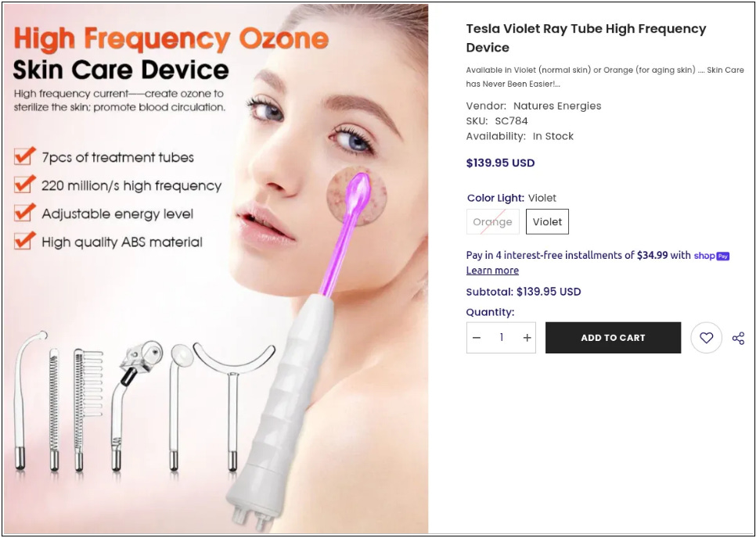Open the Learn more installments link
Viewport: 756px width, 538px height.
coord(492,271)
